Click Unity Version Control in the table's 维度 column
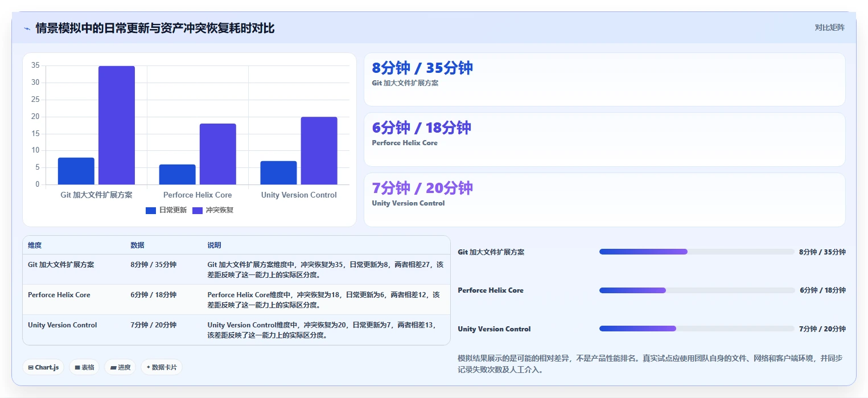This screenshot has width=868, height=398. point(63,325)
